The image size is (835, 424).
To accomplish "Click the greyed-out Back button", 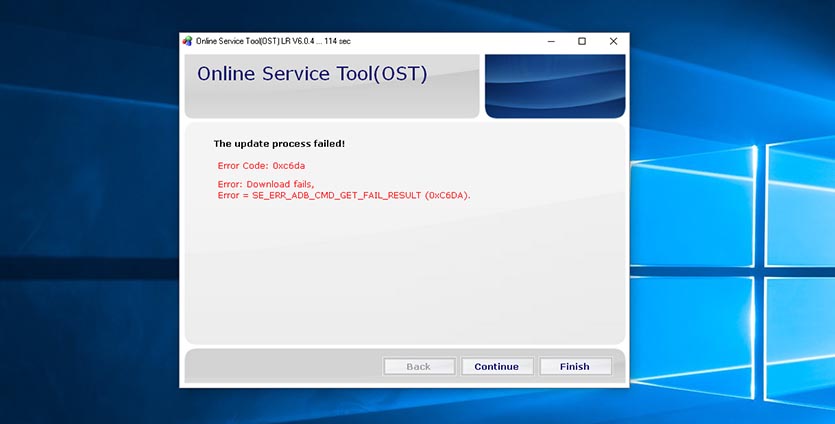I will coord(419,366).
